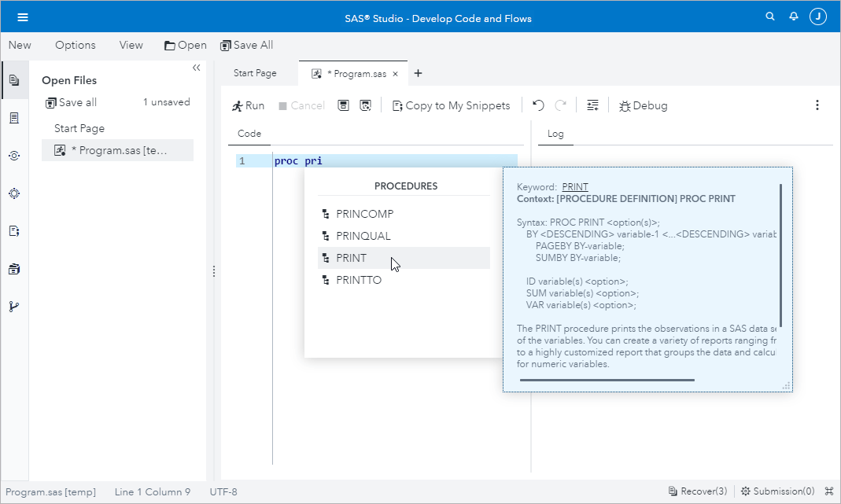Open Recover(3) in status bar
The image size is (841, 504).
pos(698,491)
